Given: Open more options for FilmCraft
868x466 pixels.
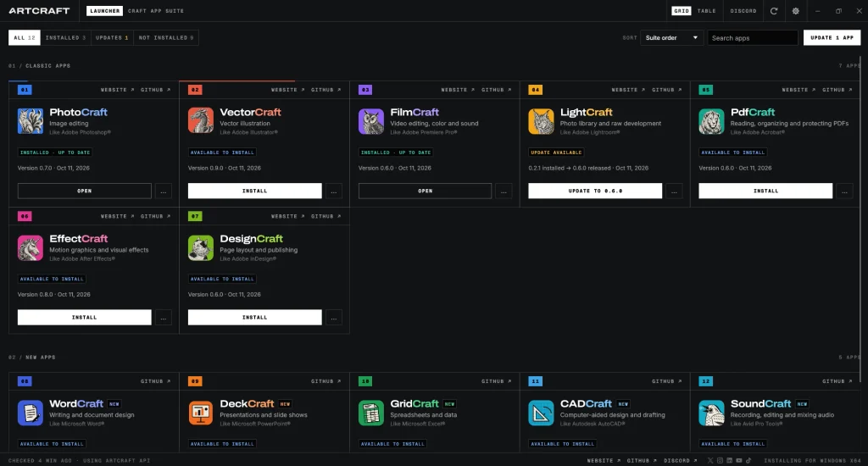Looking at the screenshot, I should point(504,191).
